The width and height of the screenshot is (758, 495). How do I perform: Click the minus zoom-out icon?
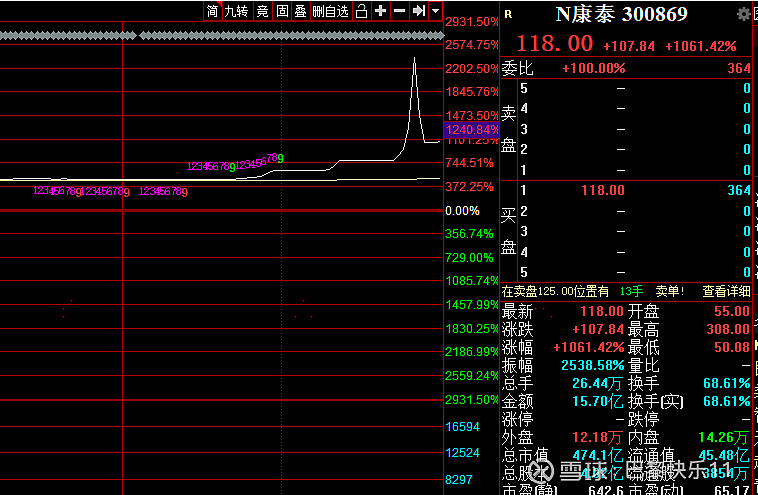pos(399,11)
